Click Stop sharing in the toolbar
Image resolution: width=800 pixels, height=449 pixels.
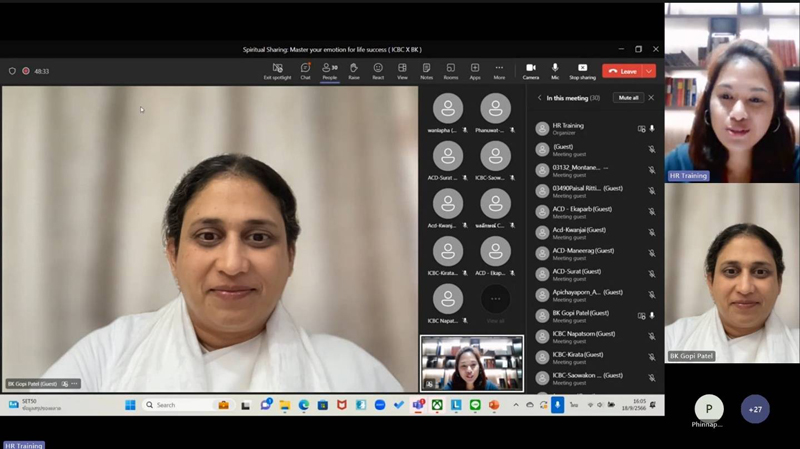[x=582, y=70]
